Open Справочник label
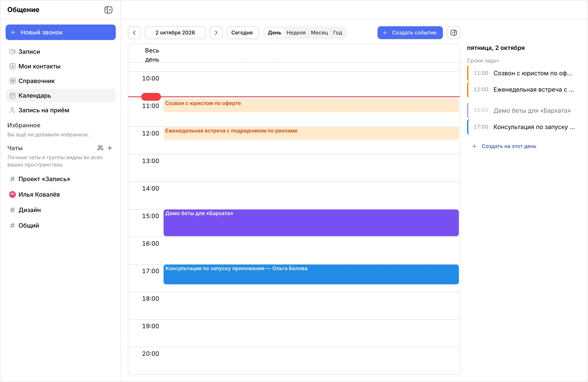The height and width of the screenshot is (382, 588). pos(37,81)
